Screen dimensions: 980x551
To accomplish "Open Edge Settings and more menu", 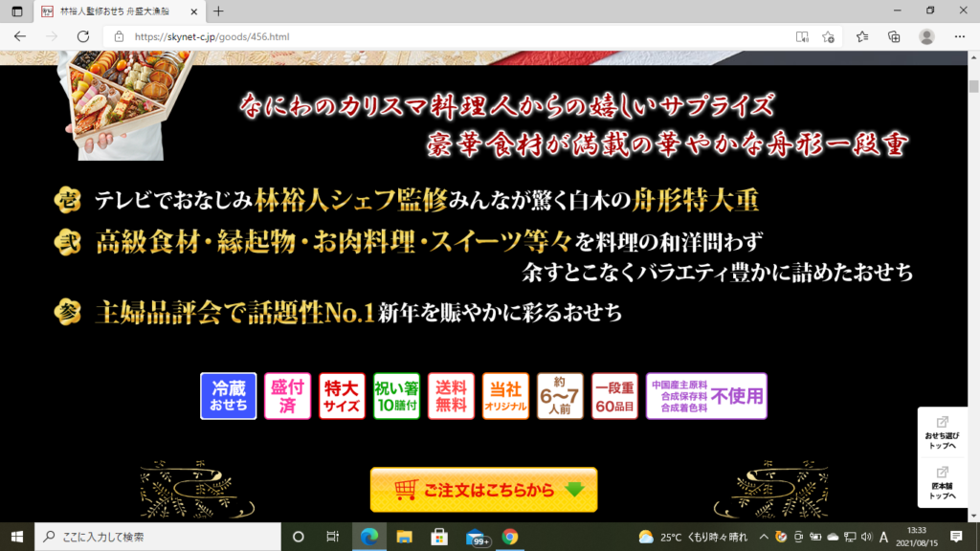I will point(960,37).
